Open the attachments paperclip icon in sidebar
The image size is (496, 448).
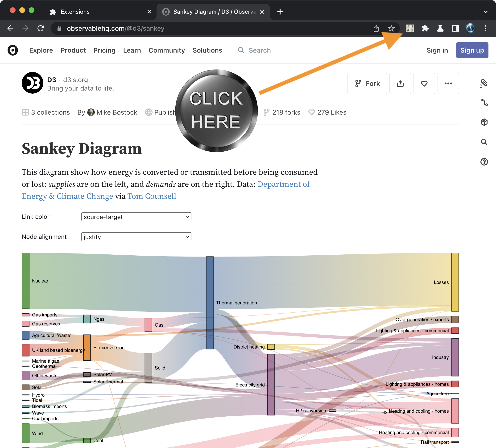(x=484, y=83)
